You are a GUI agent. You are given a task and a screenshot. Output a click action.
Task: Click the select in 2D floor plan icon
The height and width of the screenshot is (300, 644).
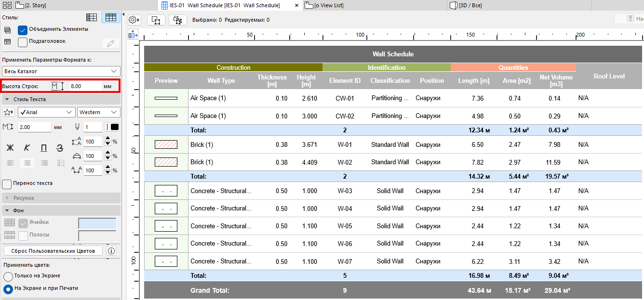tap(156, 20)
